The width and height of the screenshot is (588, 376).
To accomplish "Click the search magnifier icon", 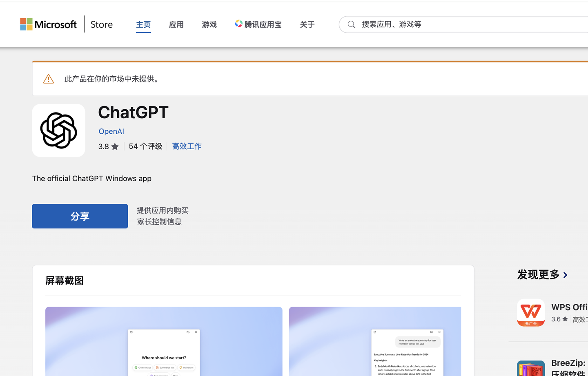I will click(x=352, y=24).
